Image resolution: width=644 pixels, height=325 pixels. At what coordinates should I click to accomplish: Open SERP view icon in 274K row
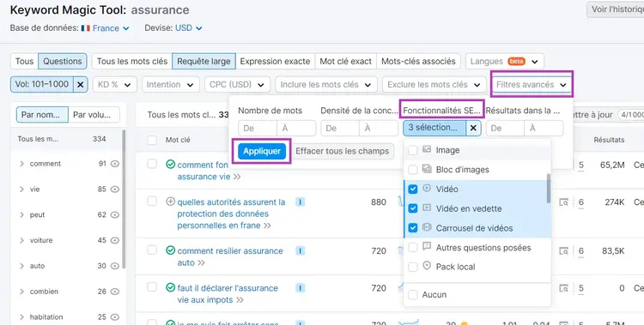564,202
